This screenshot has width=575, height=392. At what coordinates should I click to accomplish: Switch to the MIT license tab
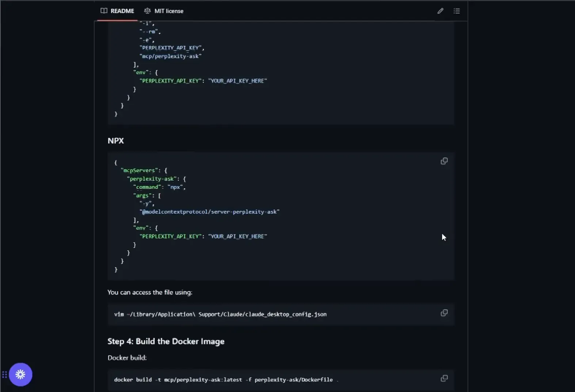click(164, 11)
